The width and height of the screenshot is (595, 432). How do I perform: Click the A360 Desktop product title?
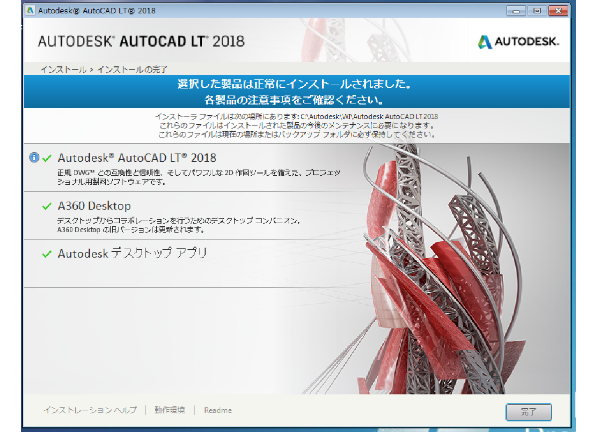(94, 206)
